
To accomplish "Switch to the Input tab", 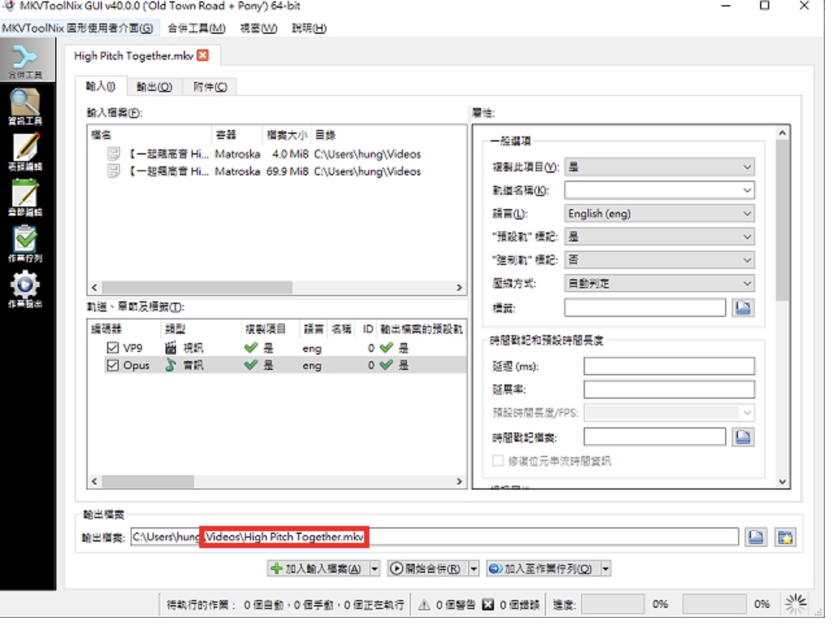I will [101, 86].
